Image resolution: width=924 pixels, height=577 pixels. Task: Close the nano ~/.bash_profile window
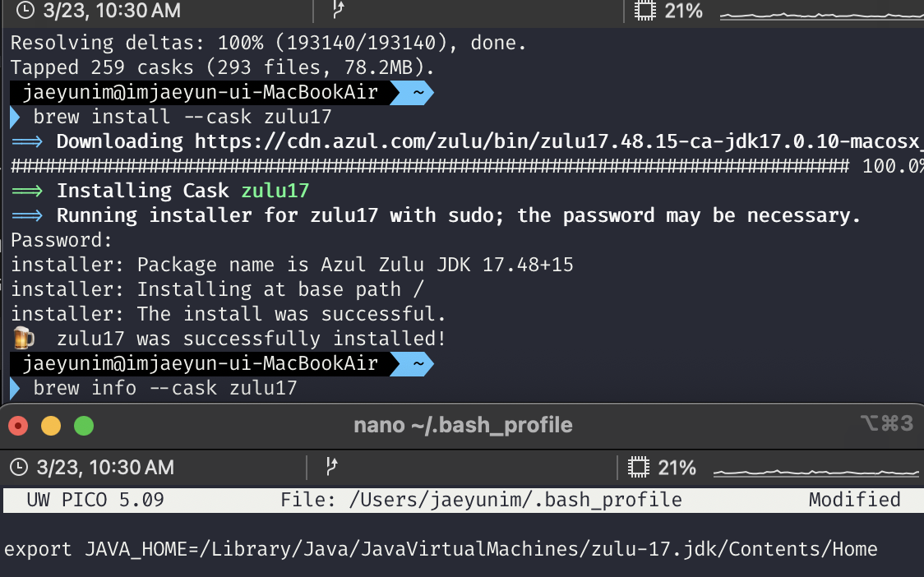click(x=18, y=426)
